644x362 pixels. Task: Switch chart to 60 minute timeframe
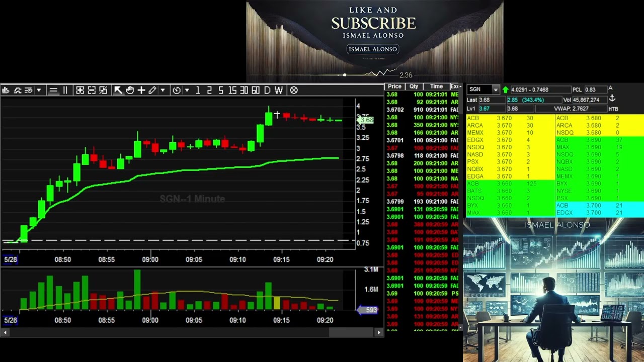click(x=256, y=90)
